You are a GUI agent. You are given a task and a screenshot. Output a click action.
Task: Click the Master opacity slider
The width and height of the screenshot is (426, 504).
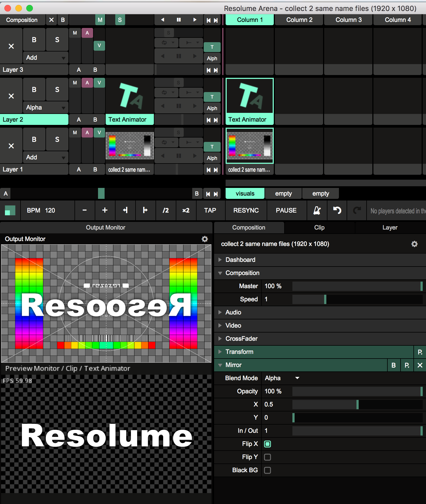[357, 286]
